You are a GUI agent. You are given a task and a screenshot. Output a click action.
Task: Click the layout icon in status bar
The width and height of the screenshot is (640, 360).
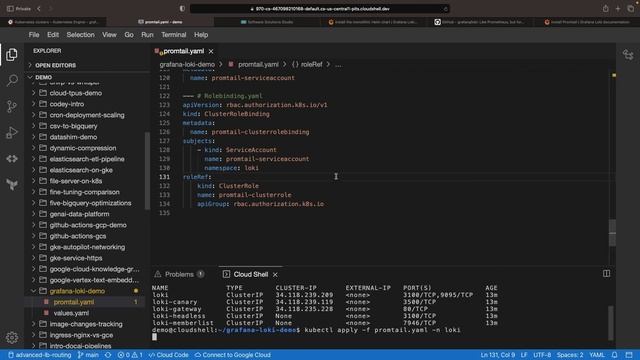[629, 355]
